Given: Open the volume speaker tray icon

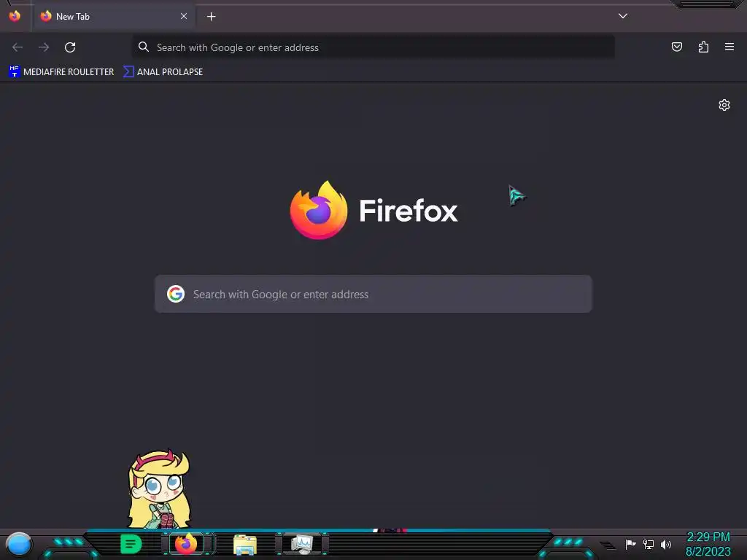Looking at the screenshot, I should (666, 544).
